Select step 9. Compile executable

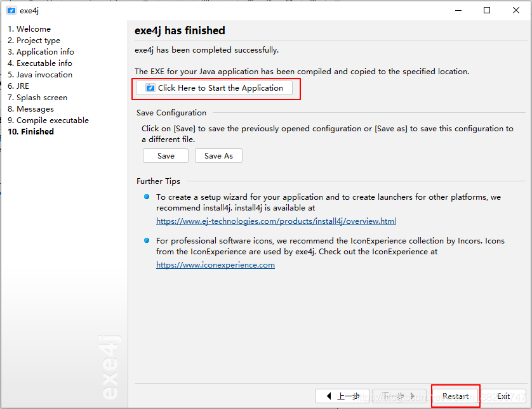[x=48, y=120]
